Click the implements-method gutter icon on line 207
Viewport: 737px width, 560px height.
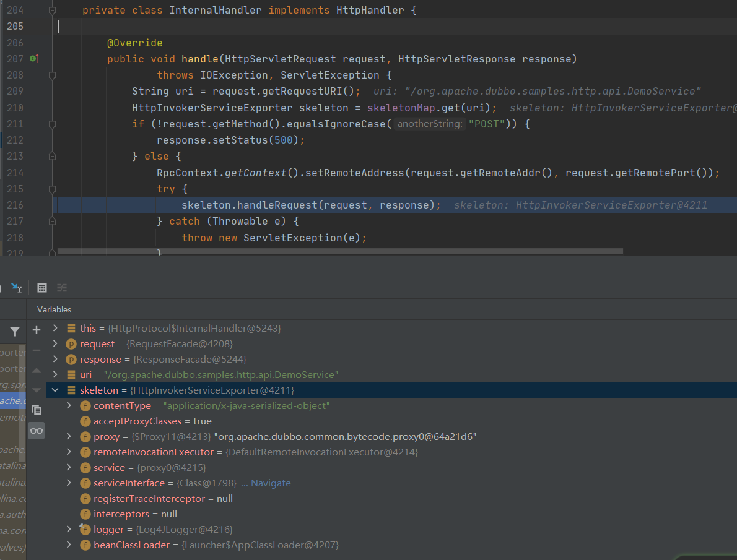(x=34, y=59)
